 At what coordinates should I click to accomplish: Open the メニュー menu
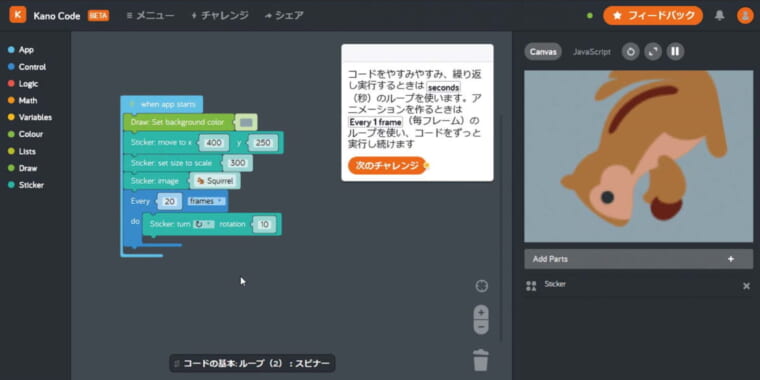pos(150,16)
